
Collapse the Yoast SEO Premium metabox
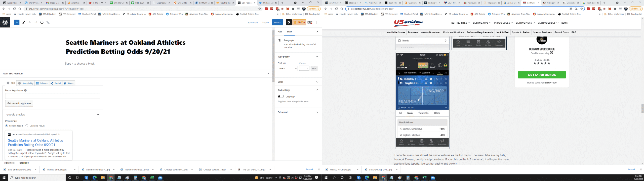268,74
